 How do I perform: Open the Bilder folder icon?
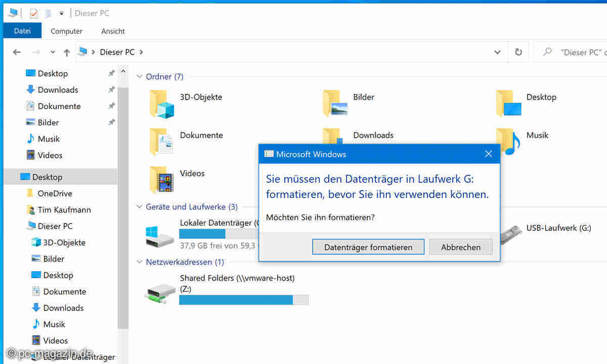pyautogui.click(x=335, y=103)
